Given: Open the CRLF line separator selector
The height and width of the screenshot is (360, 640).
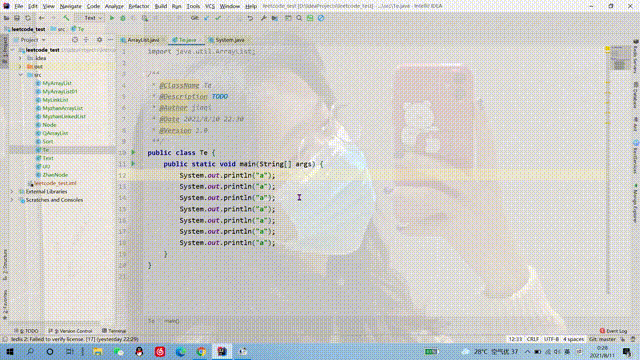Looking at the screenshot, I should pyautogui.click(x=533, y=339).
